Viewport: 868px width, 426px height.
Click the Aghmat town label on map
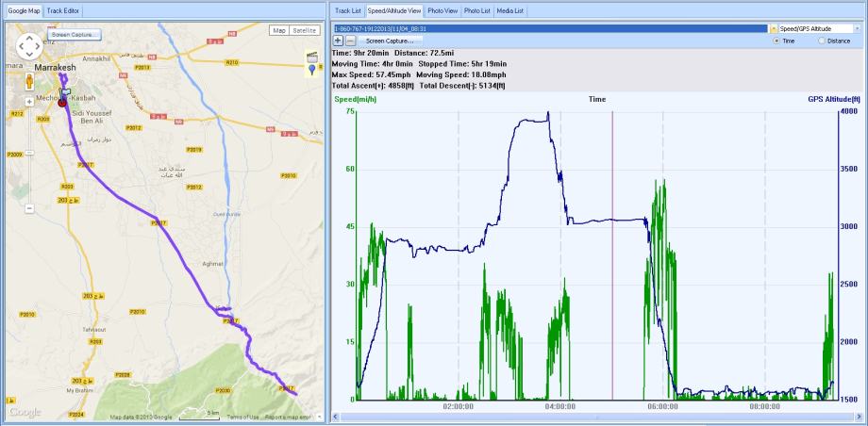click(x=211, y=264)
